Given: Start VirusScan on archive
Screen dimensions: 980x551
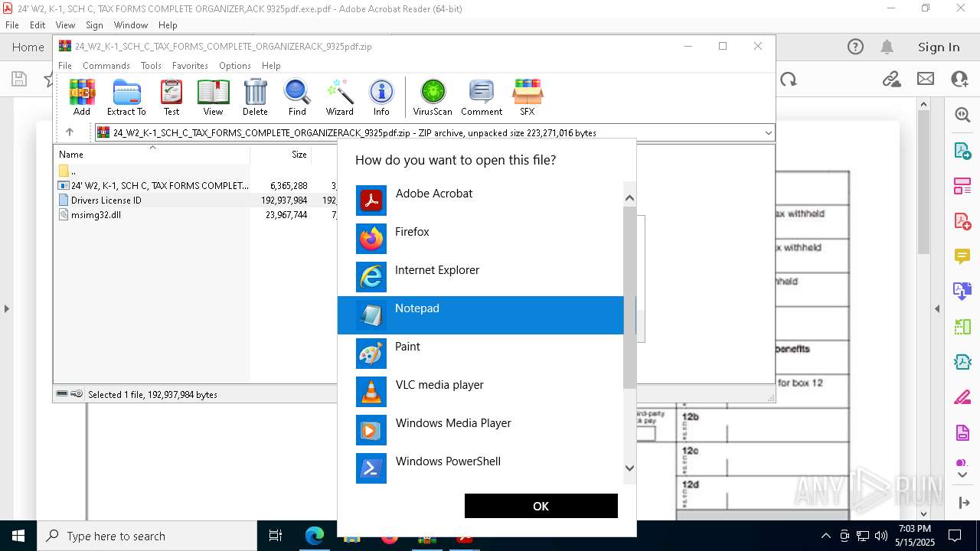Looking at the screenshot, I should 433,97.
